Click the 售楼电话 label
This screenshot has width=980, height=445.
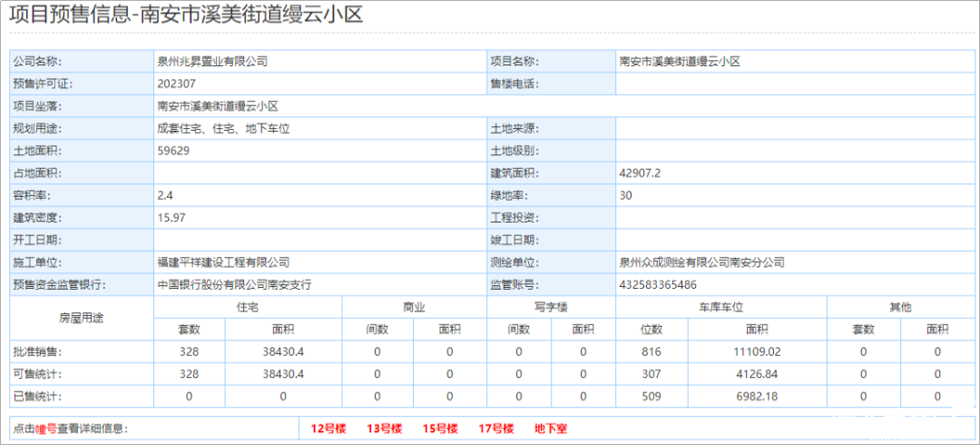pyautogui.click(x=515, y=84)
